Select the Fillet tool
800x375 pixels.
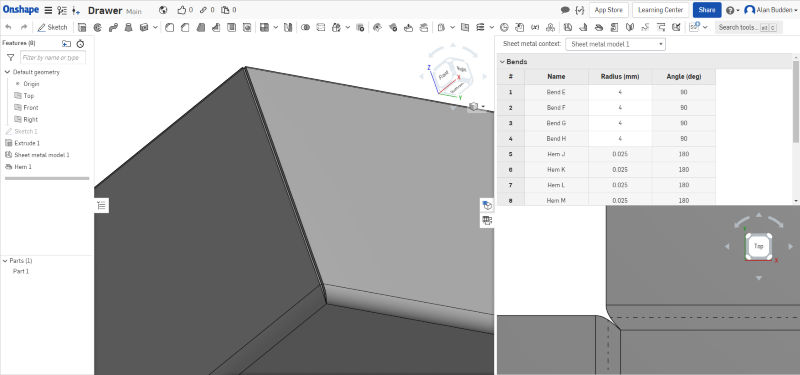(169, 27)
